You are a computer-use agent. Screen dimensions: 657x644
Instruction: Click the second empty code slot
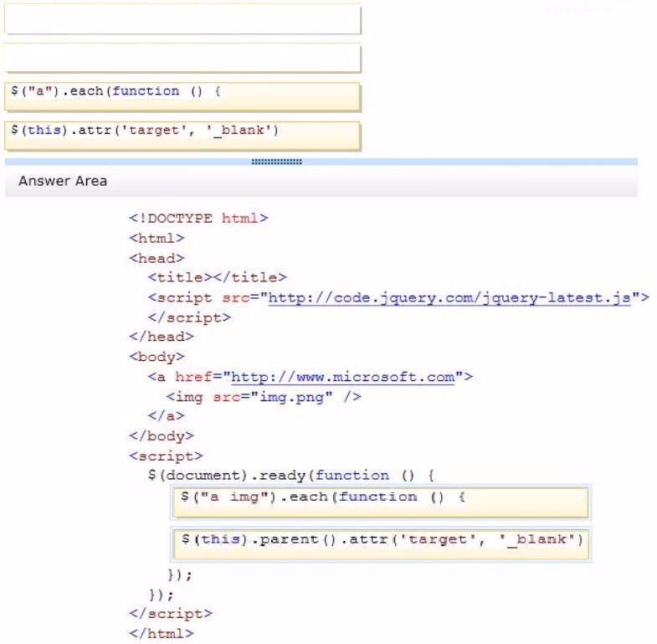pos(182,58)
